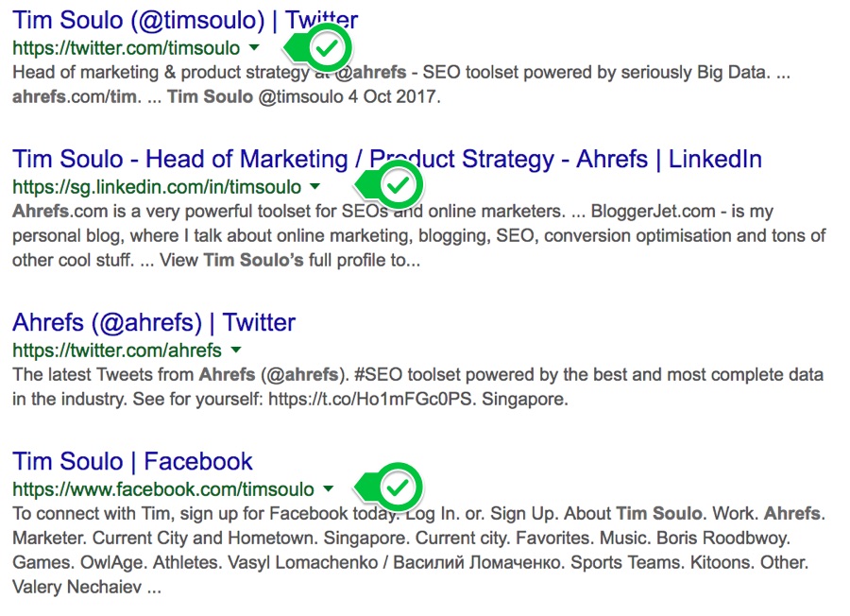Click the green URL https://sg.linkedin.com/in/timsoulo
The height and width of the screenshot is (616, 850).
pos(157,186)
